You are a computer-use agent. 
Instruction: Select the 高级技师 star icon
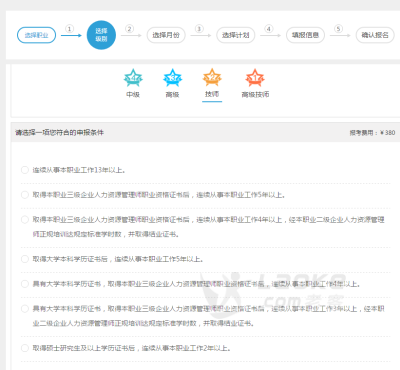255,78
